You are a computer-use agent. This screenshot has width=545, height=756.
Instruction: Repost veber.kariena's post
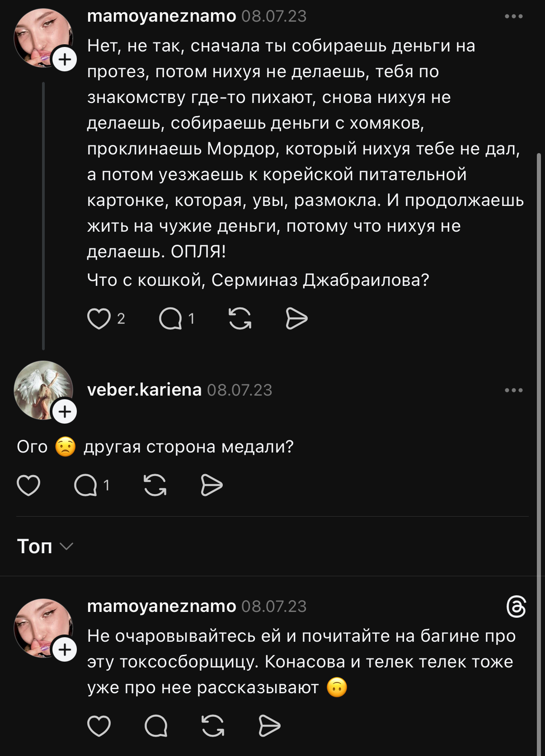tap(155, 485)
